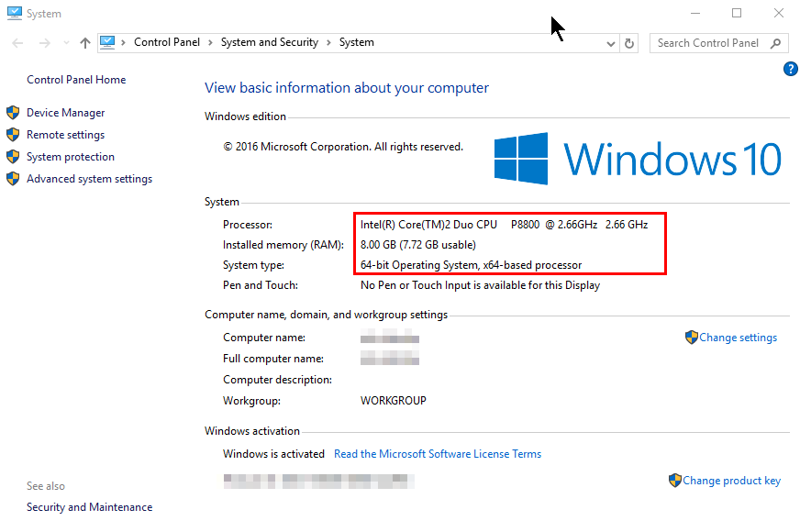Open Device Manager shield icon
The width and height of the screenshot is (800, 532).
13,113
